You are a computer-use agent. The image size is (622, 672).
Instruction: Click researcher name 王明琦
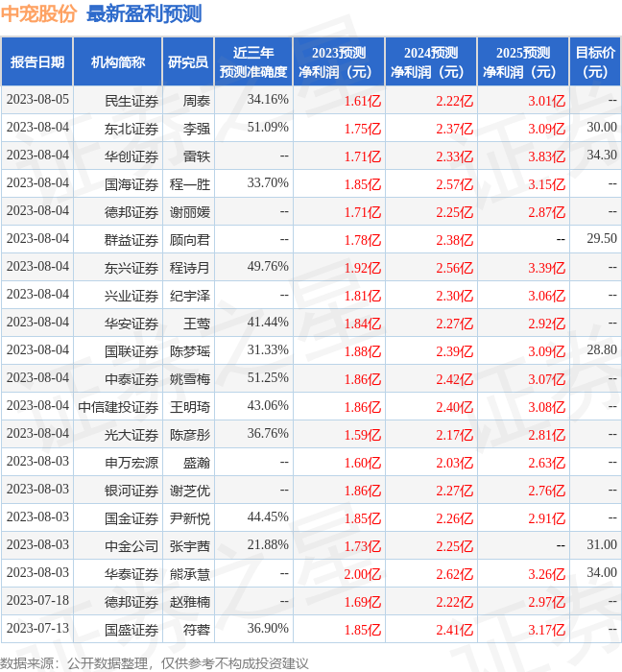coord(190,407)
